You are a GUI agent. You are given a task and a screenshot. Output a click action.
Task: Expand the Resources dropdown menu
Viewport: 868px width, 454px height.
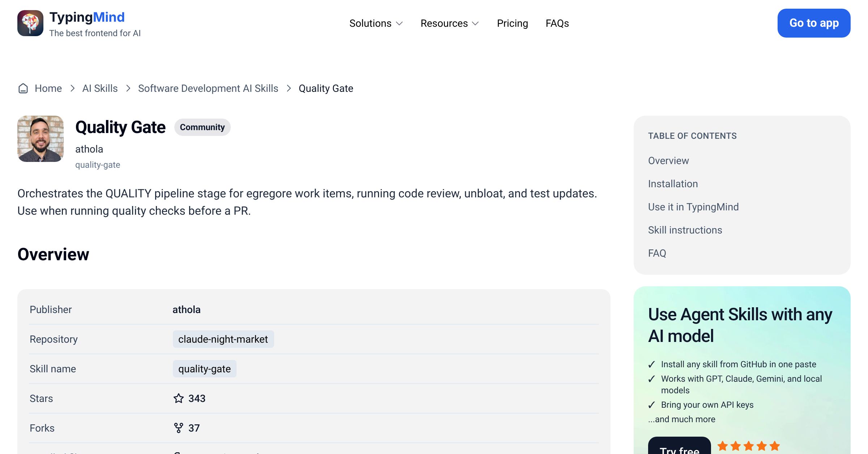450,23
